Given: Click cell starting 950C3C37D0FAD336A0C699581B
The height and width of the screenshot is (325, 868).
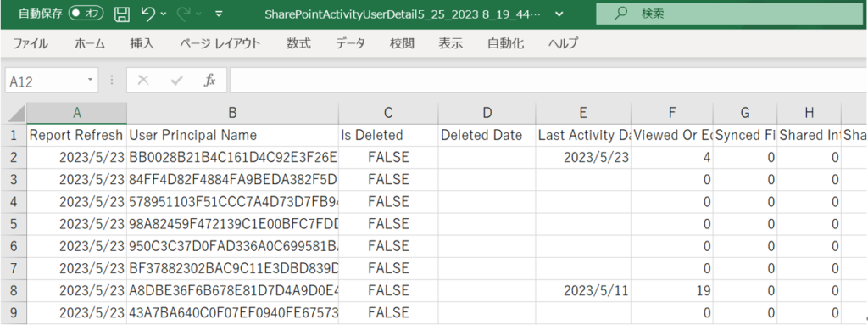Looking at the screenshot, I should [232, 246].
